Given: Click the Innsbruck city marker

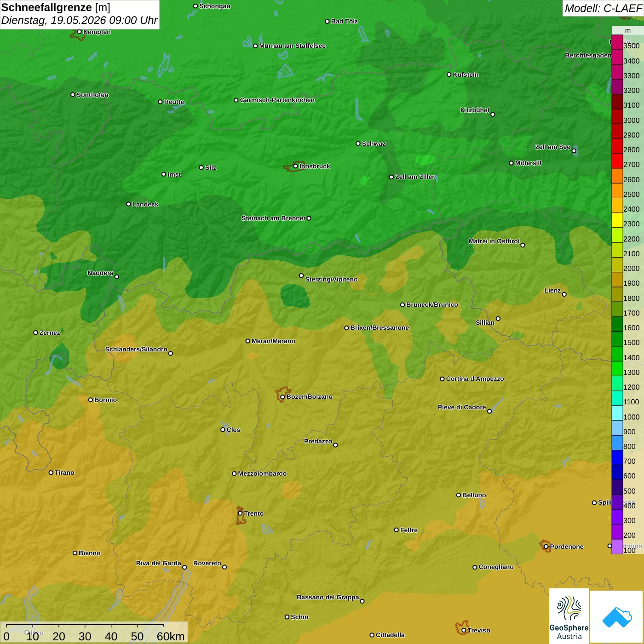Looking at the screenshot, I should click(295, 166).
